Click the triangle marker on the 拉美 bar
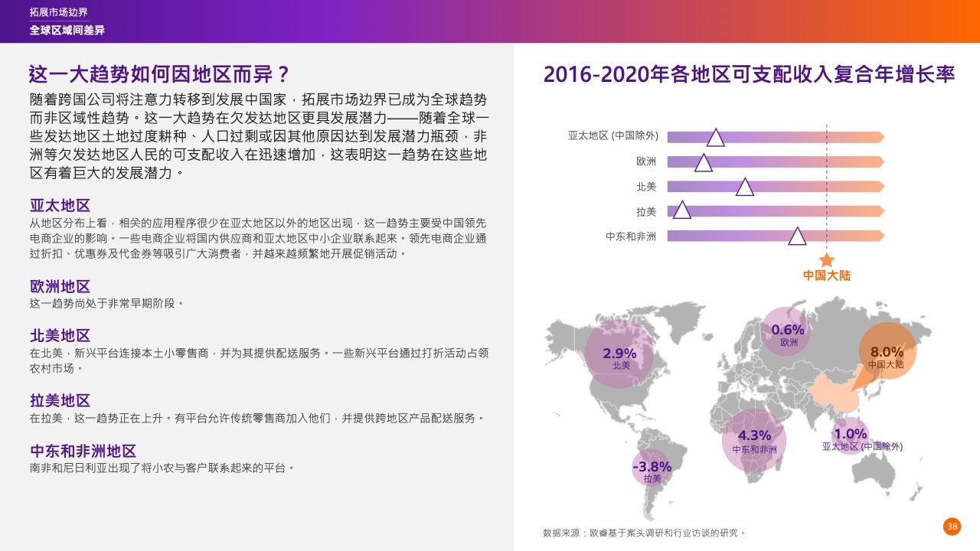Image resolution: width=980 pixels, height=551 pixels. pyautogui.click(x=681, y=211)
